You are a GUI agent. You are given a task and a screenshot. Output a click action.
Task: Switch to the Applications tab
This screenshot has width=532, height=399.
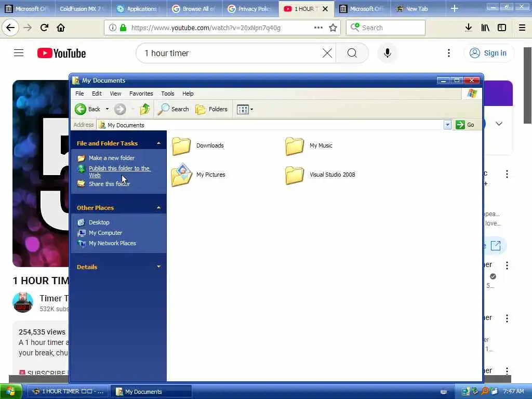tap(139, 9)
